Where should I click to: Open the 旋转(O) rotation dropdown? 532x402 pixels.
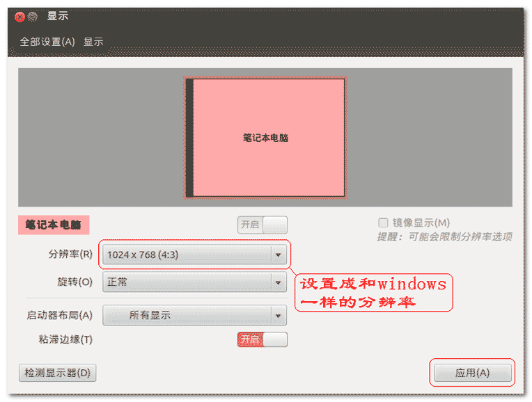tap(194, 282)
